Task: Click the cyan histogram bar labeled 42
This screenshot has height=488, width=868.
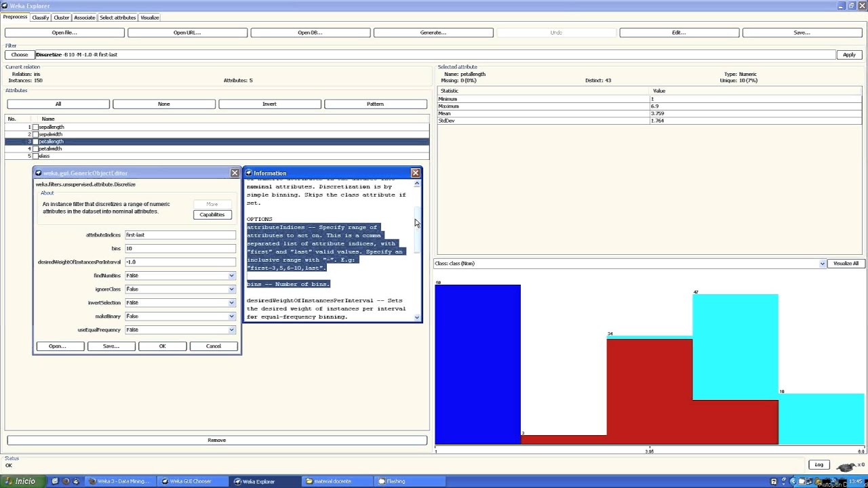Action: pyautogui.click(x=735, y=346)
